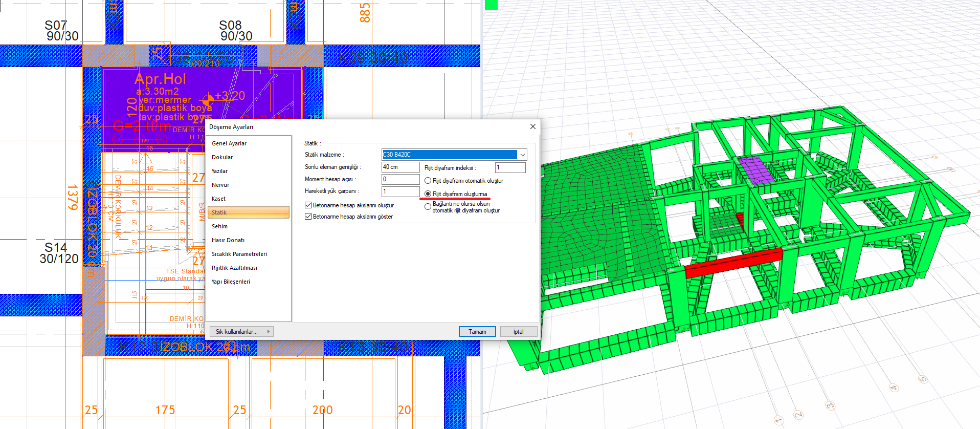Close the Döşeme Ayarları dialog
This screenshot has height=429, width=980.
tap(533, 126)
